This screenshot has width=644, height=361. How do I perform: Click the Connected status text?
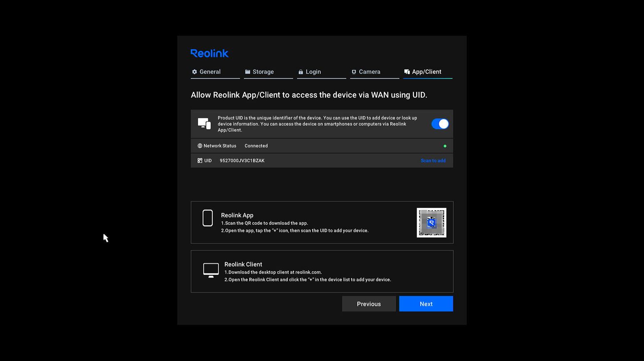(x=256, y=146)
